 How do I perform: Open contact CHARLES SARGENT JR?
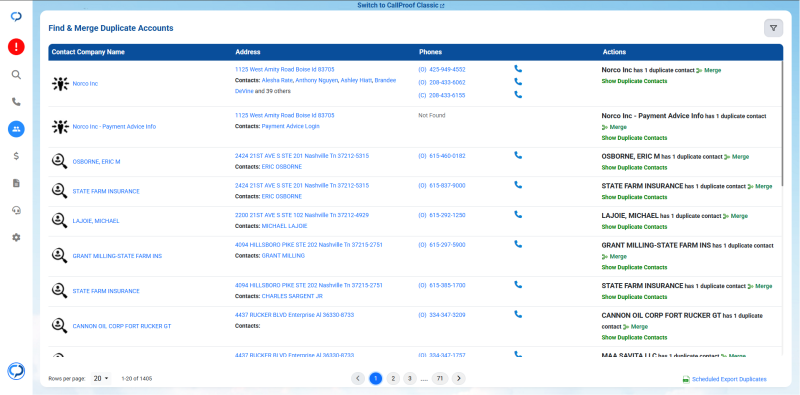[x=292, y=296]
